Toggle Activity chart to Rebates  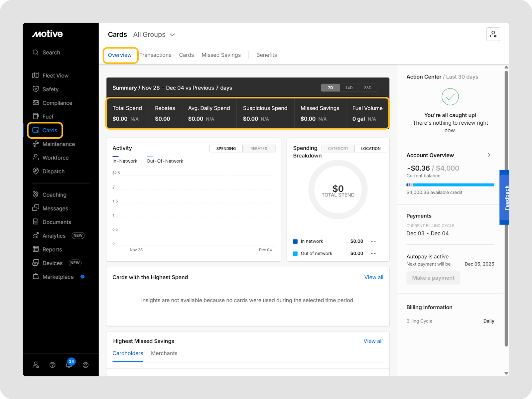259,149
